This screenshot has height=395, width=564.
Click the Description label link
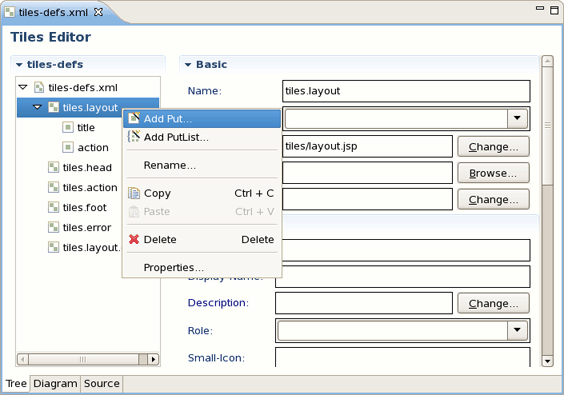tap(218, 303)
